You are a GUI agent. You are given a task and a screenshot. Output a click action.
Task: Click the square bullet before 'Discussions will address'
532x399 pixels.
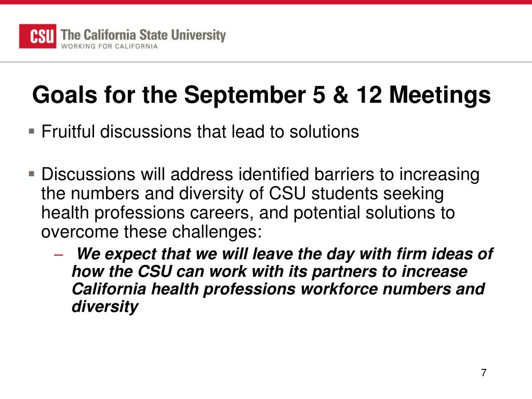pyautogui.click(x=32, y=174)
